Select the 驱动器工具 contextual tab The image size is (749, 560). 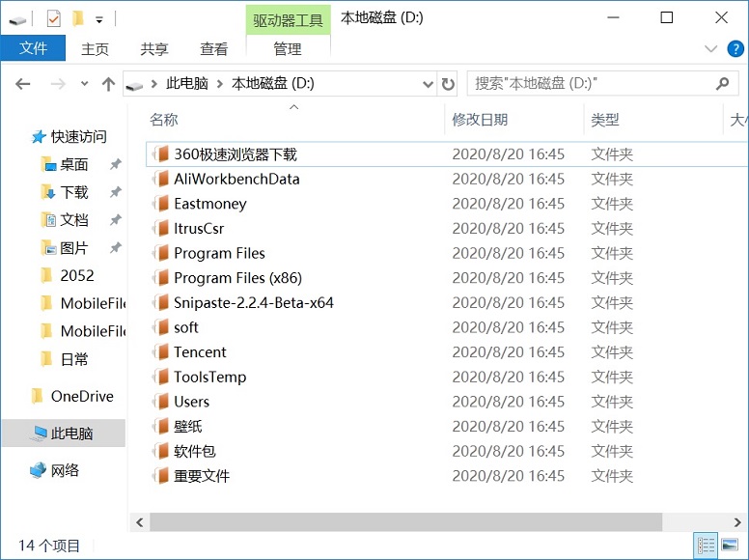click(x=288, y=20)
